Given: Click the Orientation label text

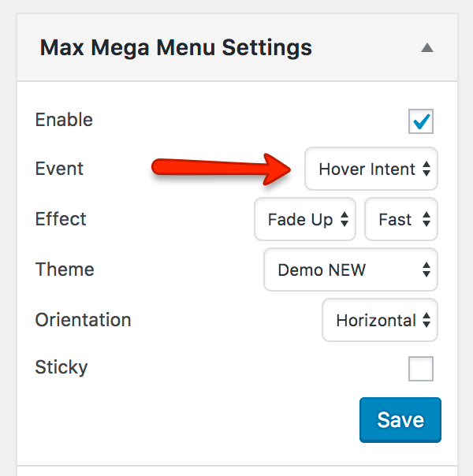Looking at the screenshot, I should pos(83,320).
